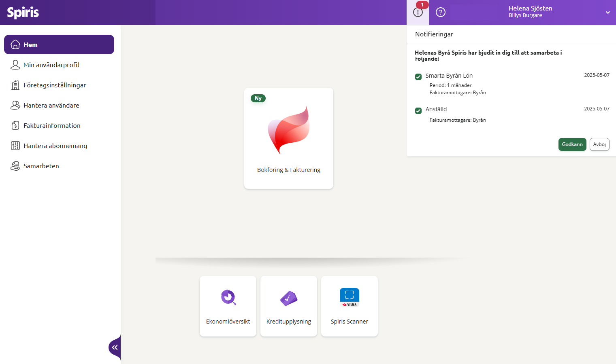Open the Ekonomiöversikt app tile
616x364 pixels.
[228, 306]
